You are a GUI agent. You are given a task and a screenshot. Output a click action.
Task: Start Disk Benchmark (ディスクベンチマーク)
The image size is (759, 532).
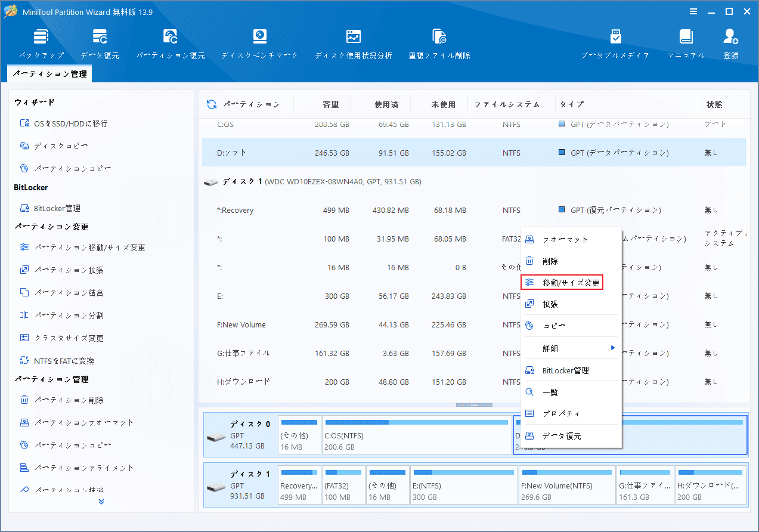pos(259,44)
